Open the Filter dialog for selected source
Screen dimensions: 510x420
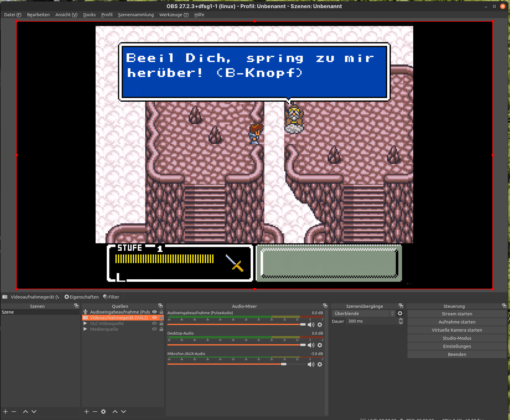[x=111, y=297]
